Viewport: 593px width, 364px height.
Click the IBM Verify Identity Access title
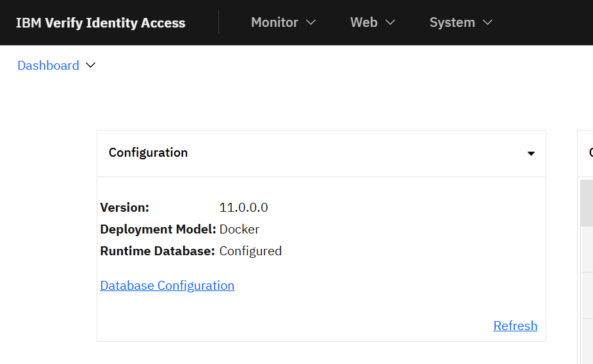pos(101,23)
